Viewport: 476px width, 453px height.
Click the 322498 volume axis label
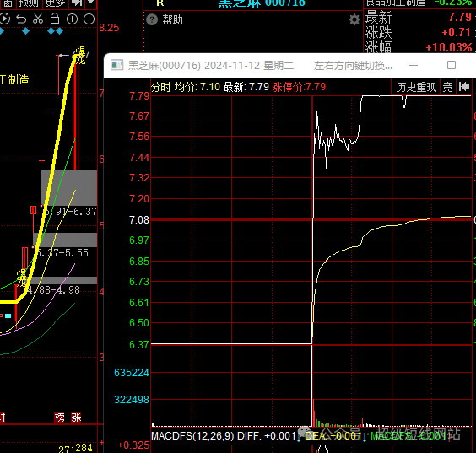click(132, 400)
